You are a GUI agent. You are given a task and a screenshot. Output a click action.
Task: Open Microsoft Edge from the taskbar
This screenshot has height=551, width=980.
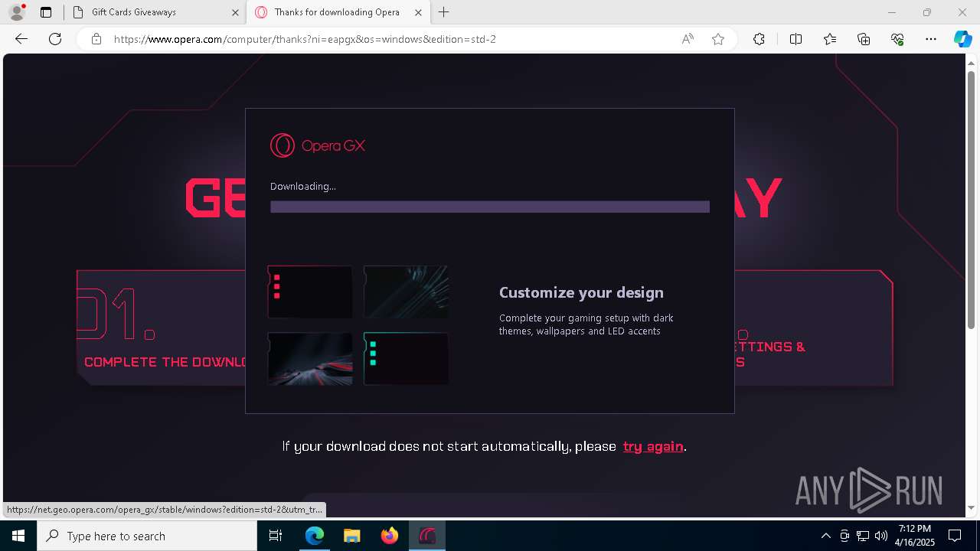click(x=315, y=536)
